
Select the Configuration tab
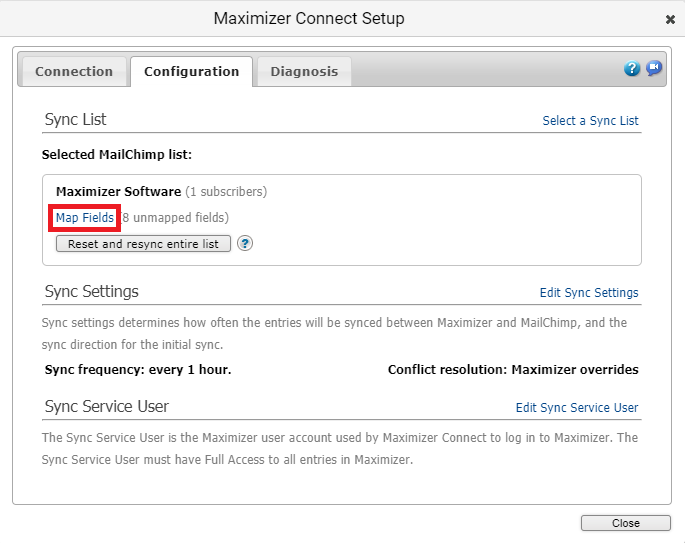pyautogui.click(x=191, y=71)
